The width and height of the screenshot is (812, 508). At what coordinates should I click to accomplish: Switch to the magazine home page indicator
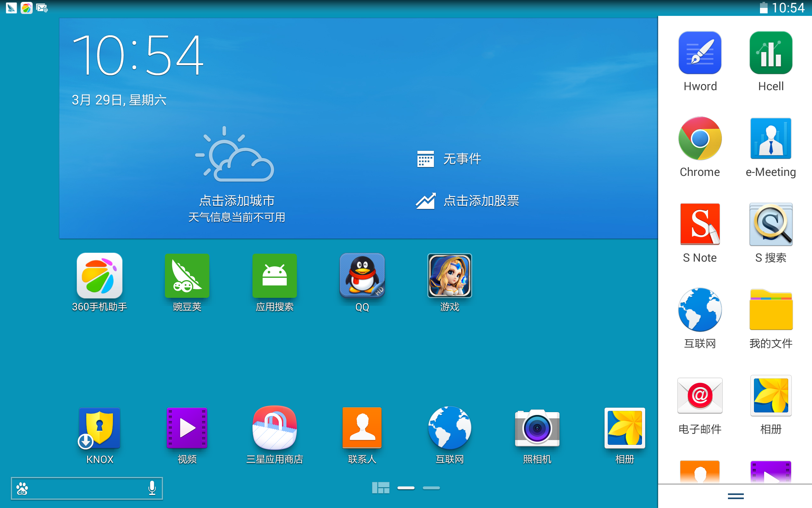381,488
